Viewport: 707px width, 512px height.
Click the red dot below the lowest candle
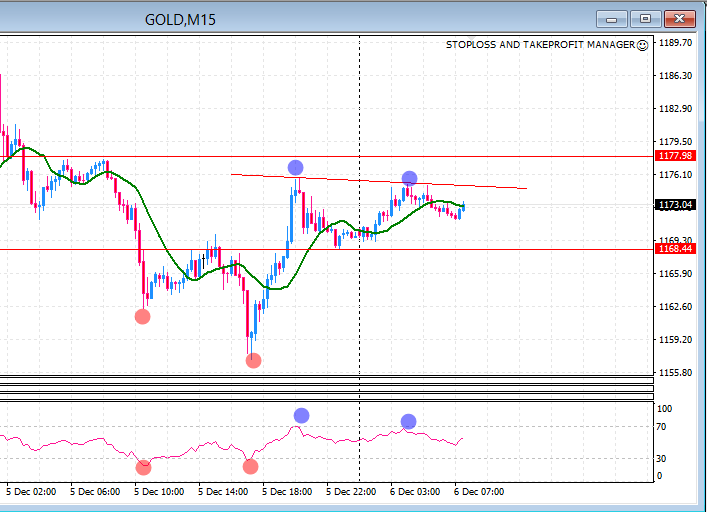tap(253, 360)
